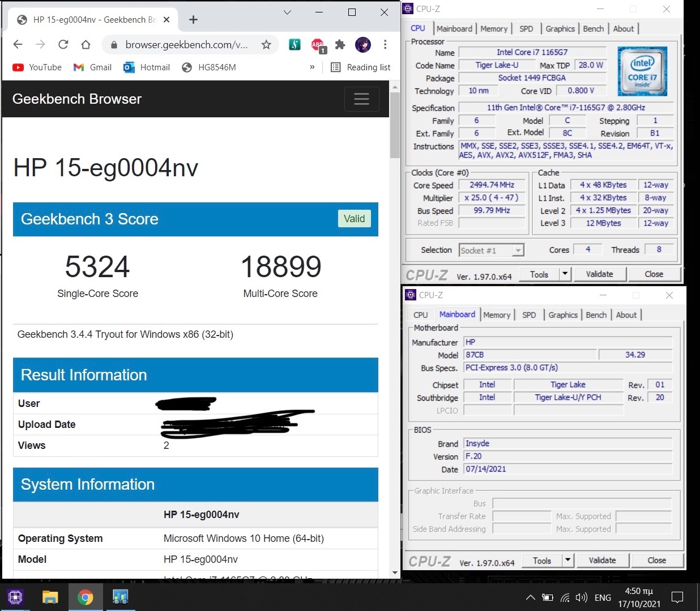
Task: Select the CPU tab in the upper CPU-Z window
Action: pos(418,28)
